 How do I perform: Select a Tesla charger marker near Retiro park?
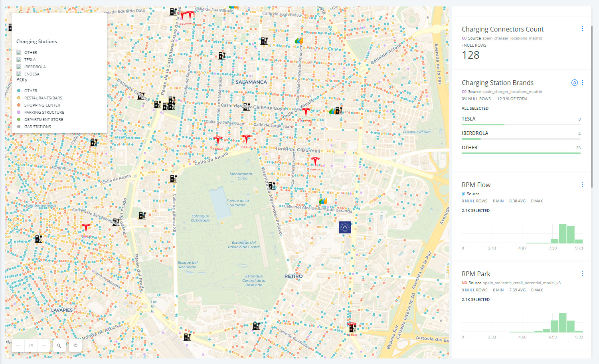pyautogui.click(x=315, y=160)
